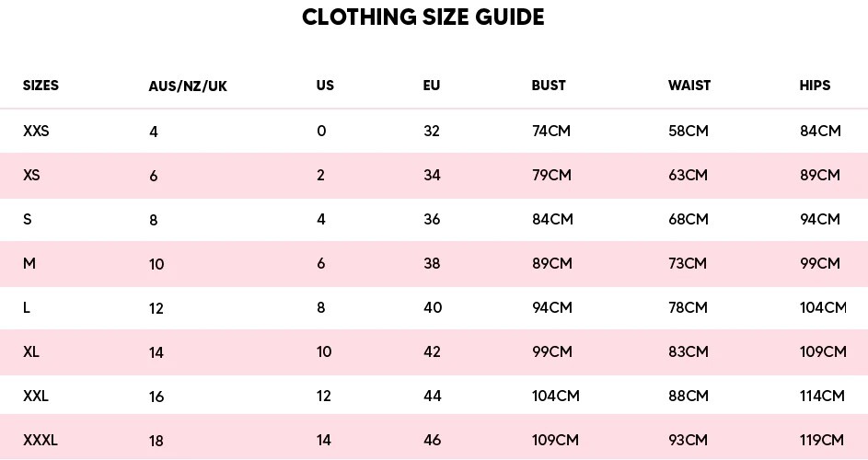Click the US column header

[x=325, y=86]
